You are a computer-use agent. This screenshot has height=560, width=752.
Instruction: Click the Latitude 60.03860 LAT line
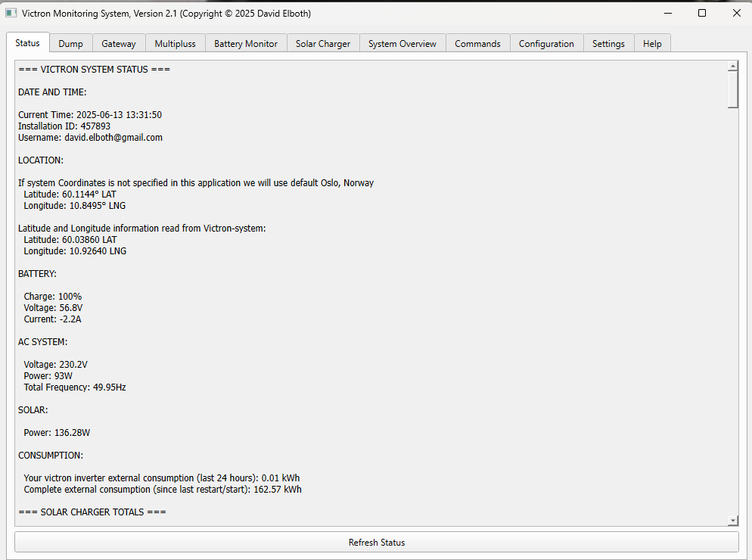[x=70, y=240]
